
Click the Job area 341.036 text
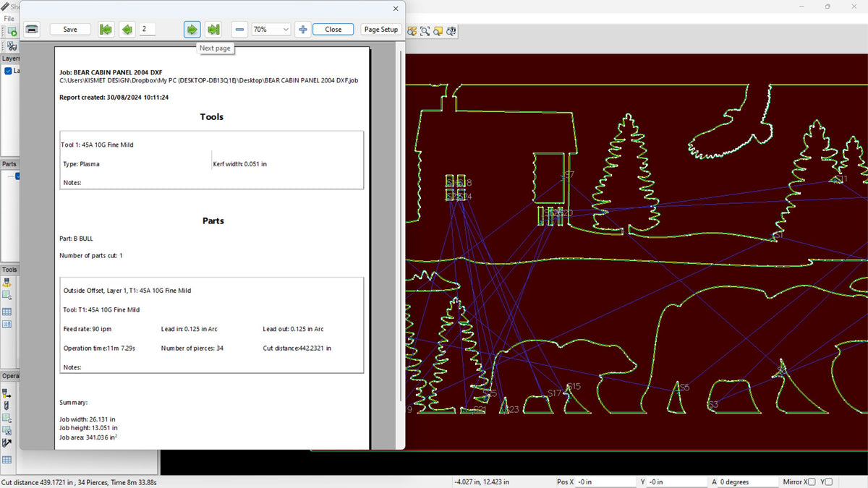tap(88, 437)
